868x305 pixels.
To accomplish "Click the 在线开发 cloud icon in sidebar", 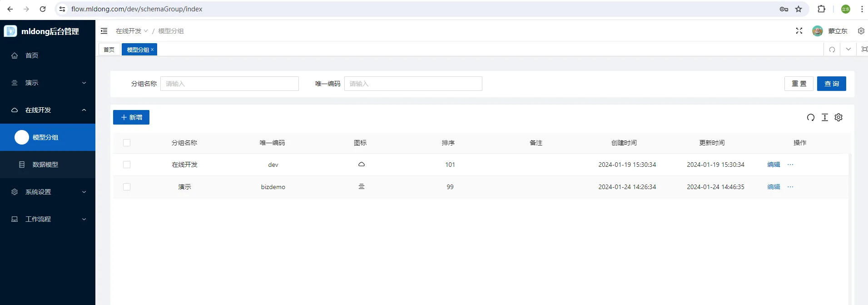I will (15, 110).
